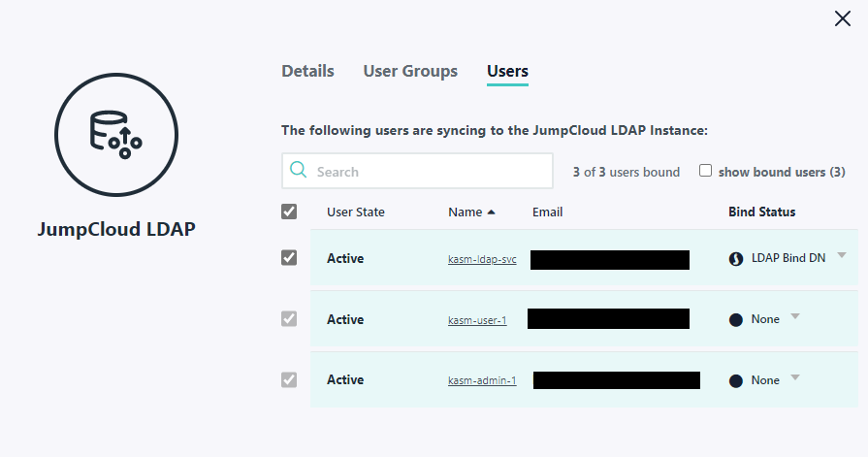
Task: Toggle the select-all users checkbox
Action: [x=289, y=212]
